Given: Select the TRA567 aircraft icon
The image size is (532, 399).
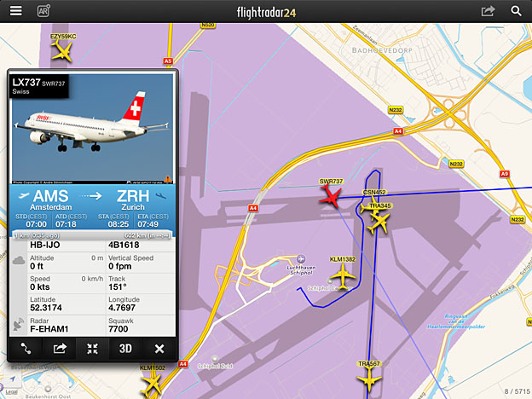Looking at the screenshot, I should coord(369,380).
